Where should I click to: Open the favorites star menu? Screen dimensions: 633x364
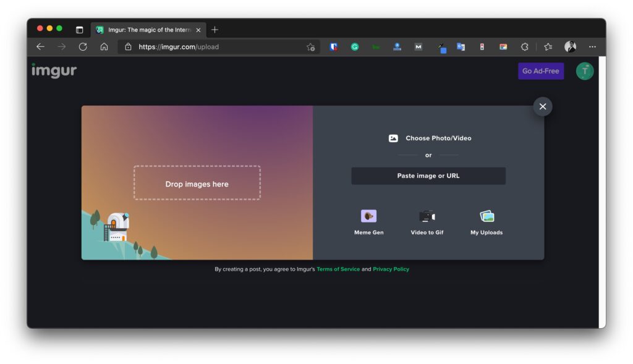click(x=547, y=46)
